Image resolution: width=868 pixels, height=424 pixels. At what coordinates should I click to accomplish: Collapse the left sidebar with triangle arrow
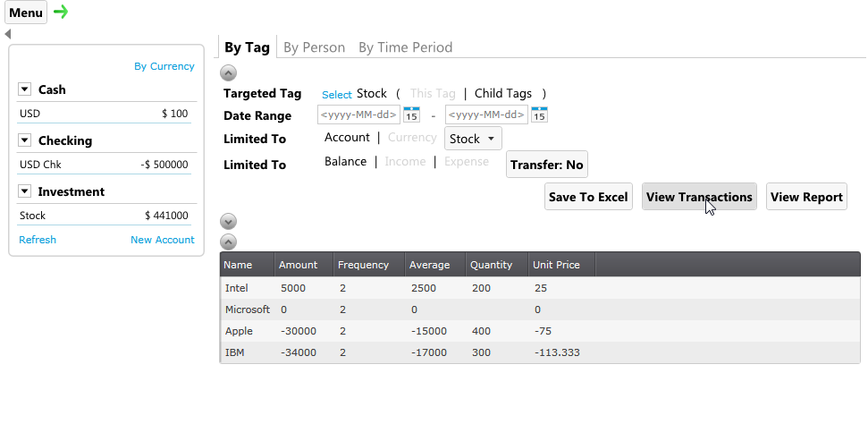[8, 34]
